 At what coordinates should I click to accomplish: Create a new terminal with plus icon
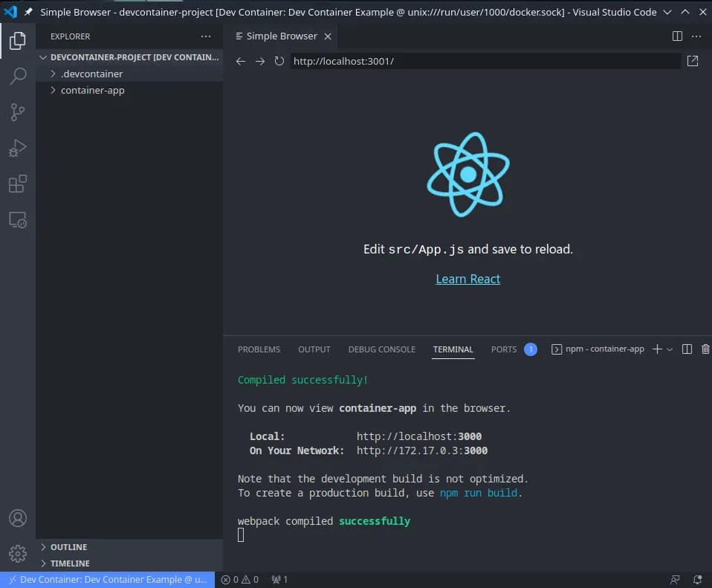pyautogui.click(x=656, y=349)
